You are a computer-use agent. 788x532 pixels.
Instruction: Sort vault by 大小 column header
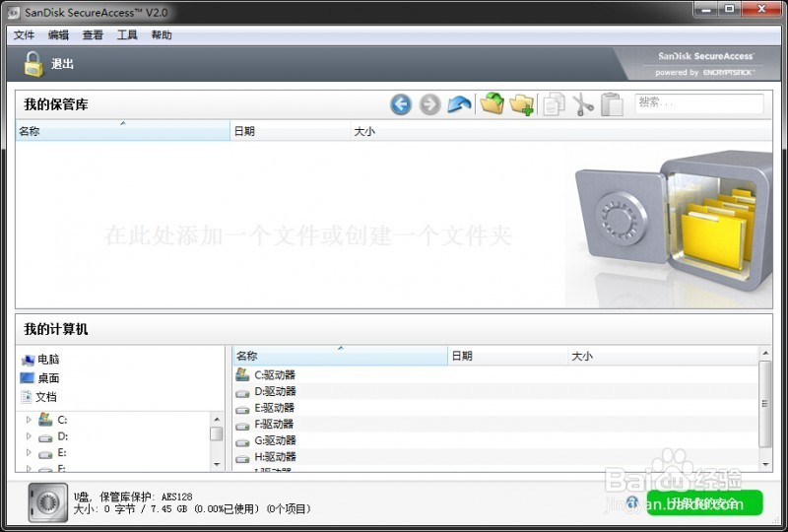click(x=560, y=131)
